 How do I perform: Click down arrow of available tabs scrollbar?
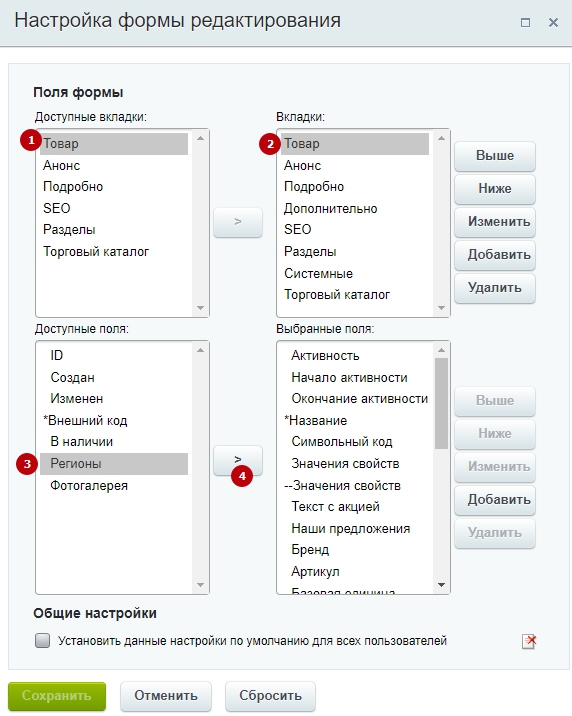tap(200, 308)
